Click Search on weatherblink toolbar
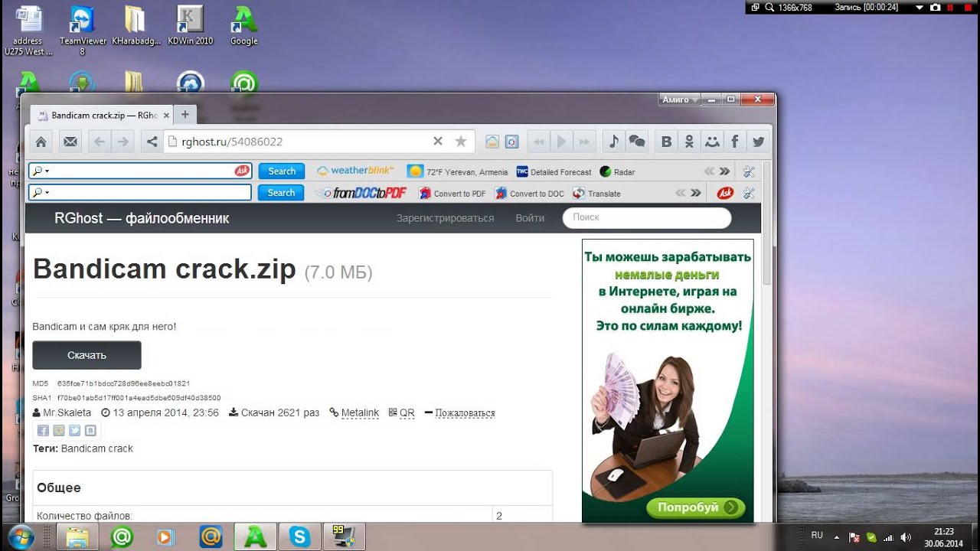Screen dimensions: 980x551 pos(281,171)
